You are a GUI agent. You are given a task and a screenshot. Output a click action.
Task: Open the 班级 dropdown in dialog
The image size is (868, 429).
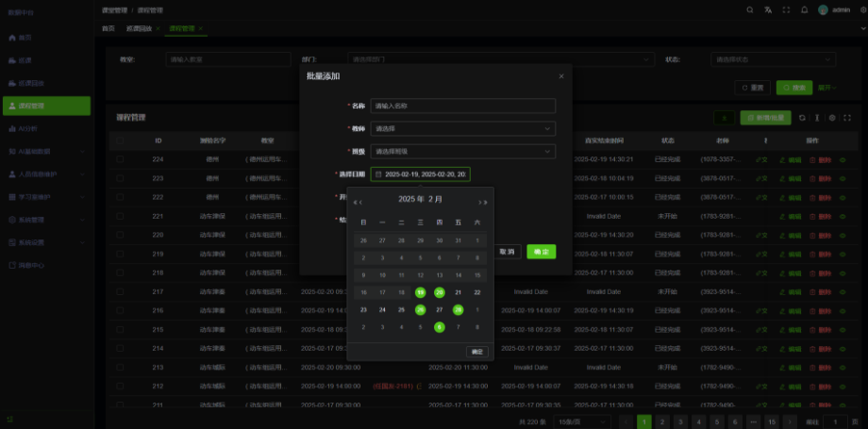pos(462,151)
